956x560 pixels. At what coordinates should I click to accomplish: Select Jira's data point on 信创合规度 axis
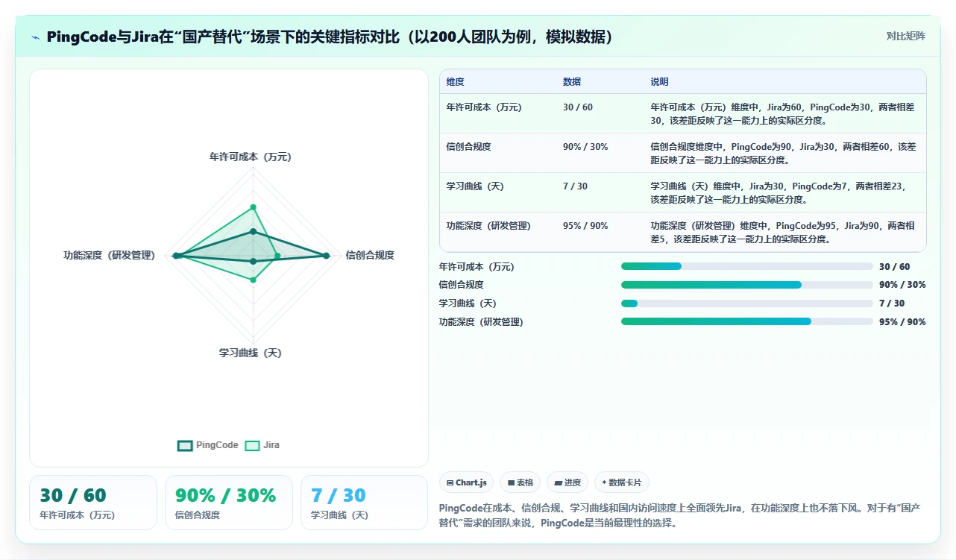point(277,256)
